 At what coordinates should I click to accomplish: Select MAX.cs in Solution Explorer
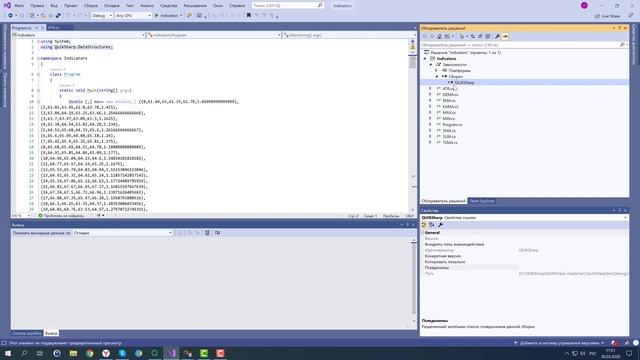[x=449, y=113]
